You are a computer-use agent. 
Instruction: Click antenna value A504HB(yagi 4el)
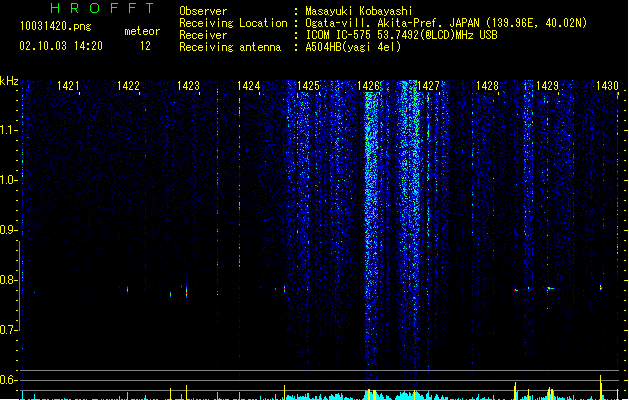click(353, 47)
